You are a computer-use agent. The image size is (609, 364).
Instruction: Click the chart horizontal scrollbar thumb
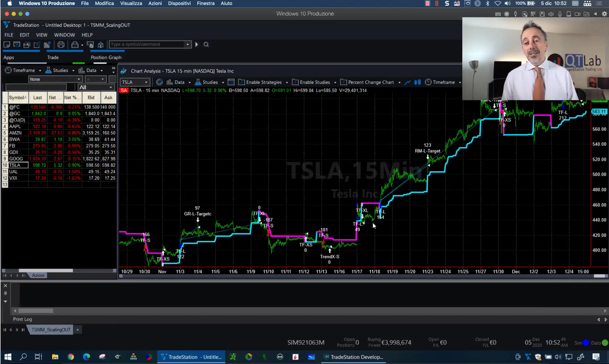pos(599,276)
